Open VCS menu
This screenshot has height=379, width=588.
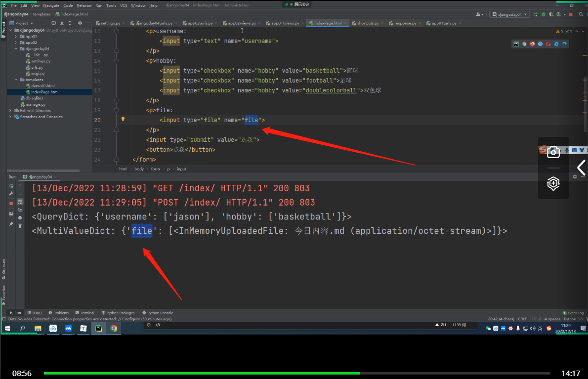point(124,5)
